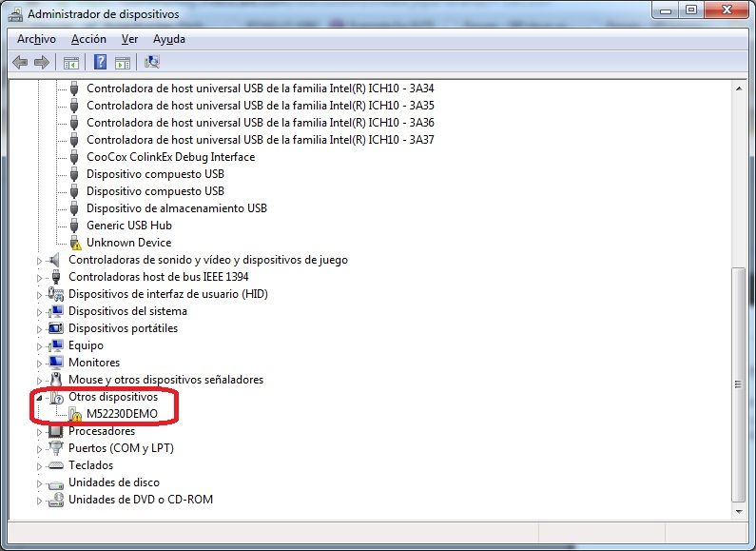Click the Mouse category icon

click(56, 380)
